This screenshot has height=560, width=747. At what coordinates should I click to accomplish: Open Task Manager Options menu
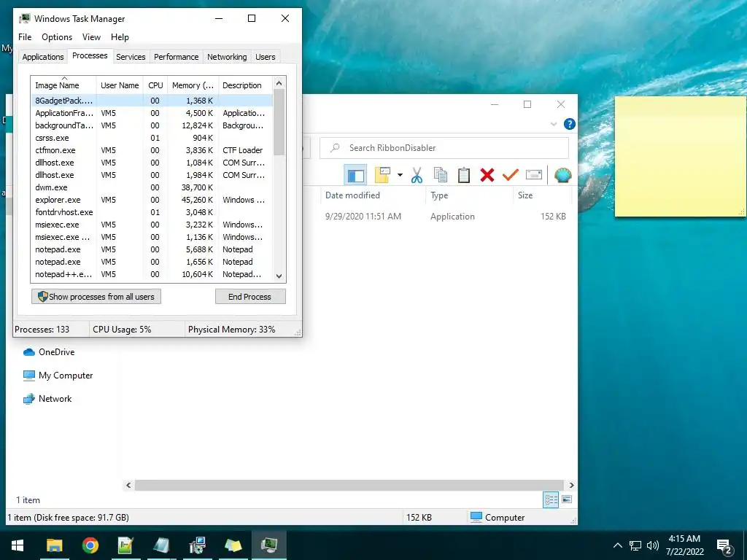point(57,37)
